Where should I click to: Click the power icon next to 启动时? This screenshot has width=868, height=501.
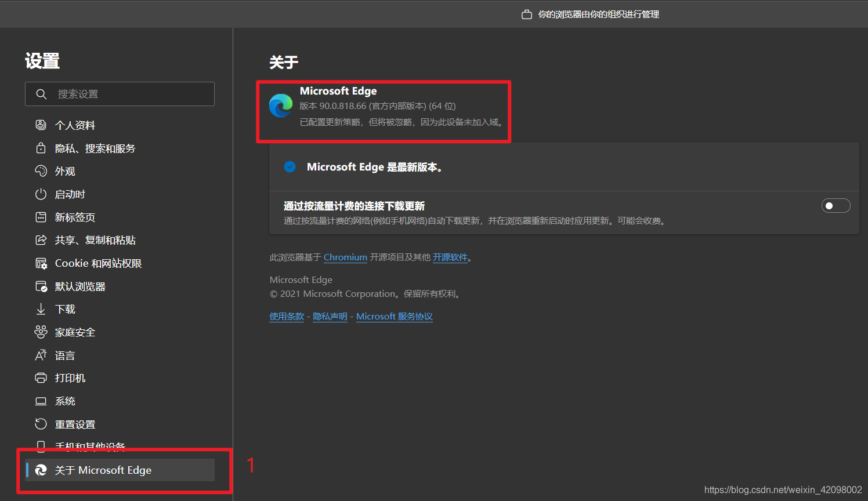point(41,194)
